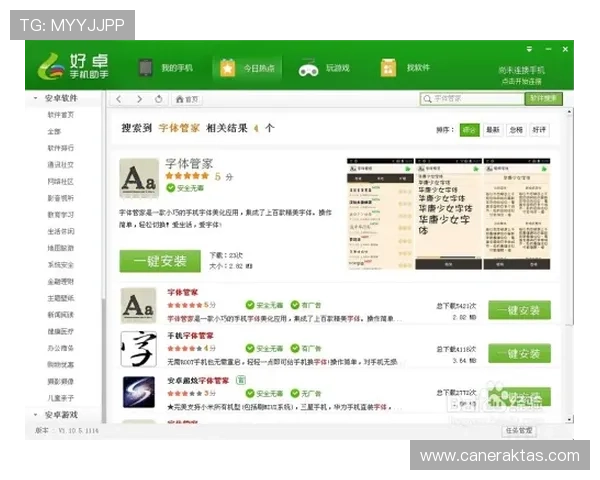Click the 手机字体管家 calligraphy icon
This screenshot has height=480, width=600.
[139, 349]
